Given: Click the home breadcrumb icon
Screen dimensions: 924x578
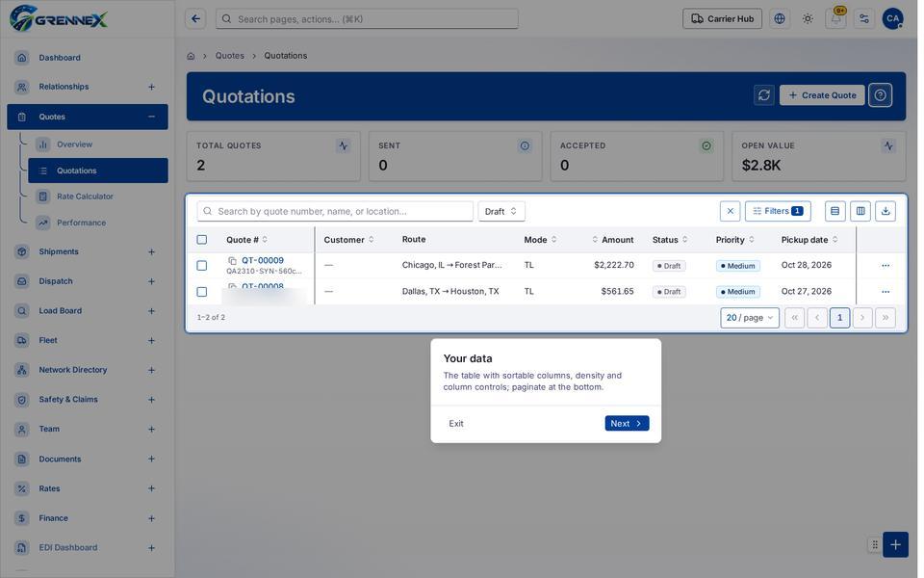Looking at the screenshot, I should (191, 56).
